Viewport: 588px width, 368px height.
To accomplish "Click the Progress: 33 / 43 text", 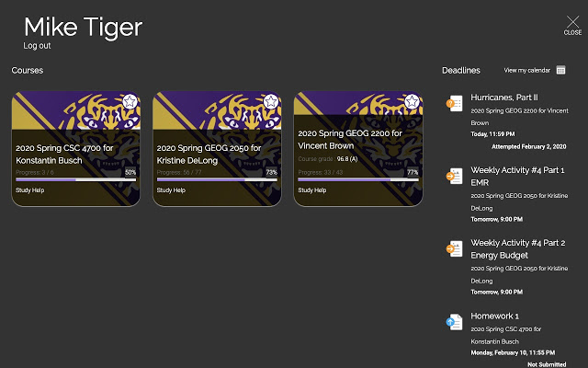I will point(321,172).
